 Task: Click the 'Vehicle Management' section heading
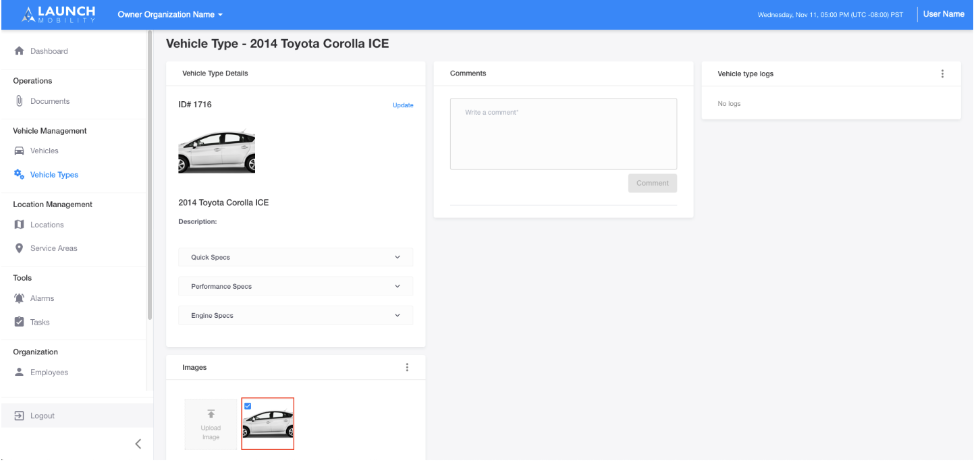click(x=50, y=131)
